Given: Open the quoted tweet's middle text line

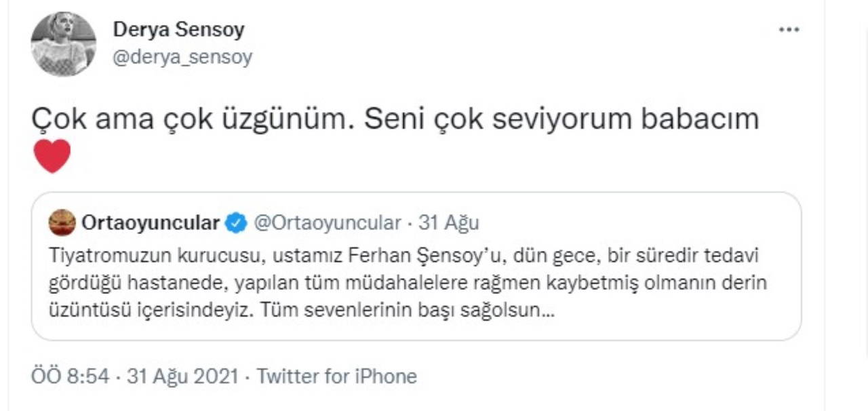Looking at the screenshot, I should (407, 283).
